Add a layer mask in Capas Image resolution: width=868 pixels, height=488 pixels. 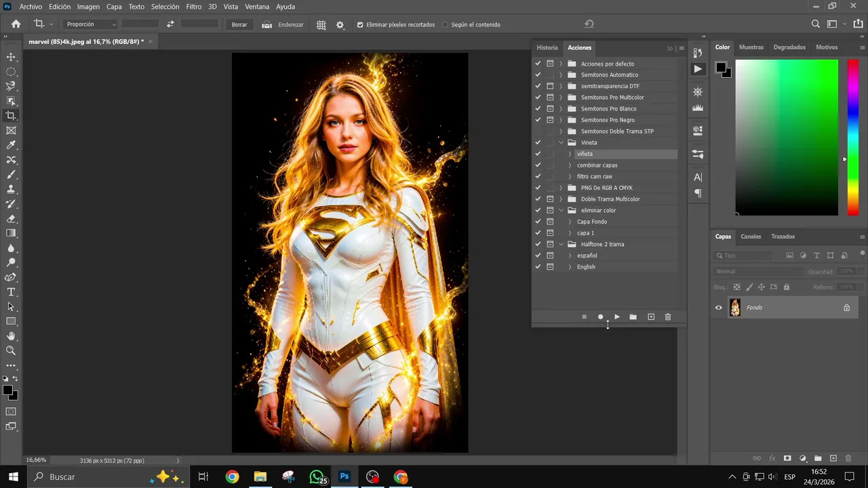click(787, 459)
